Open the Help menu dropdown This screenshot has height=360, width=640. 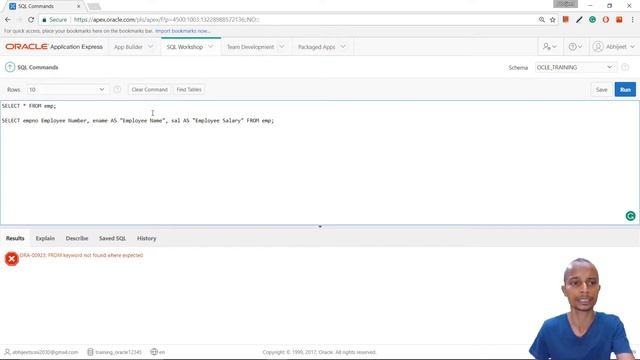point(575,47)
